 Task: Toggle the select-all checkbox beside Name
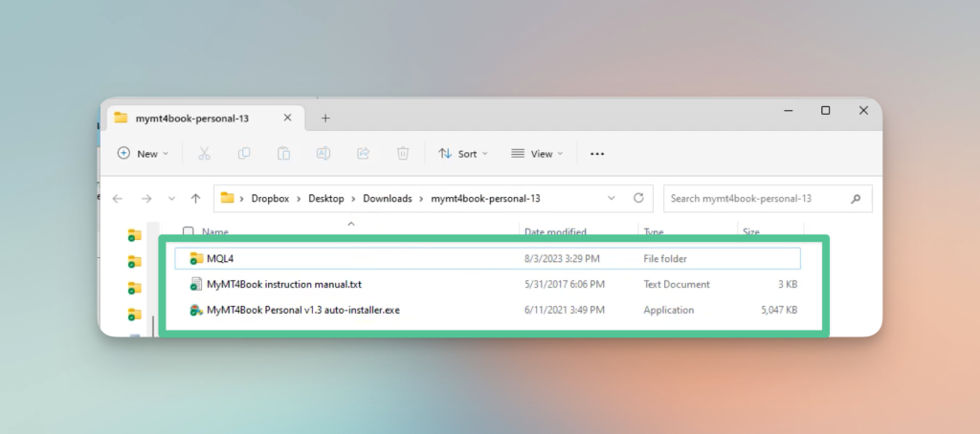(x=189, y=231)
